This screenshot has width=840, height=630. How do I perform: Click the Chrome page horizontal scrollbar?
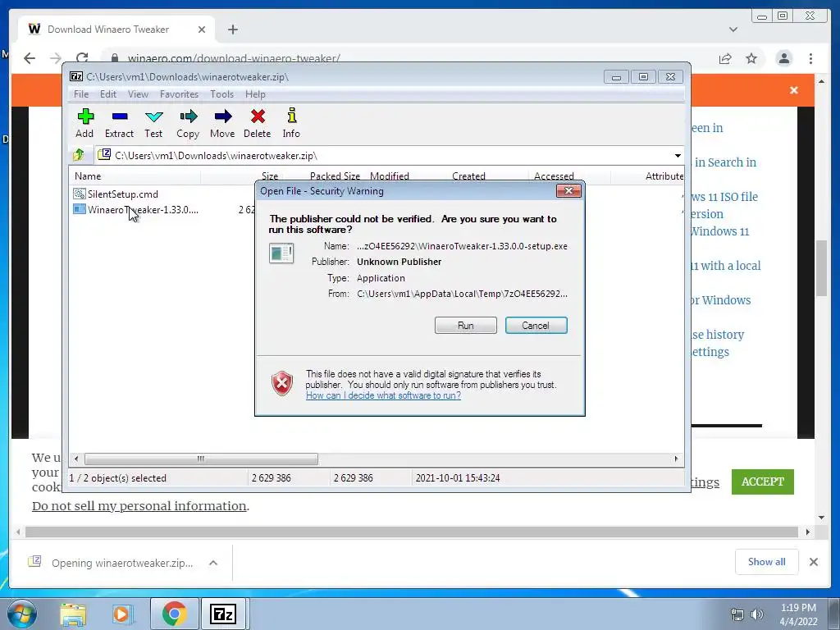(x=412, y=532)
